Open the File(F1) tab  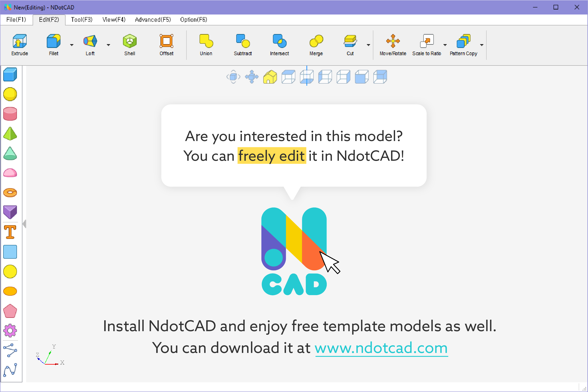[x=16, y=20]
